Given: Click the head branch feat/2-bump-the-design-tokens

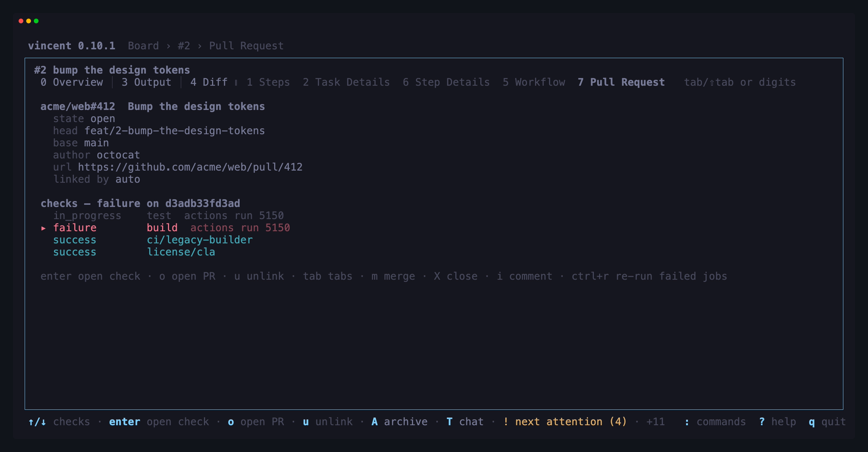Looking at the screenshot, I should click(x=174, y=131).
